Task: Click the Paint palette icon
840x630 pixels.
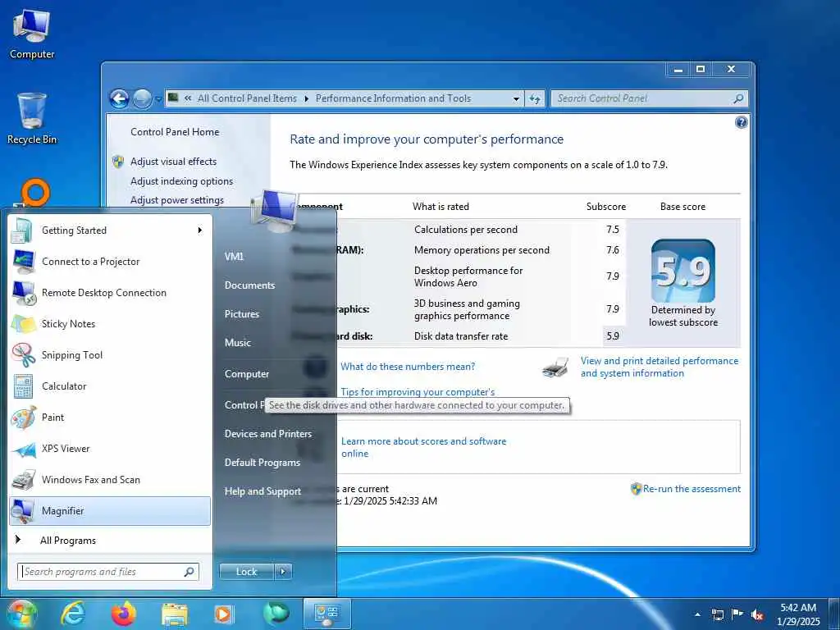Action: click(x=24, y=418)
